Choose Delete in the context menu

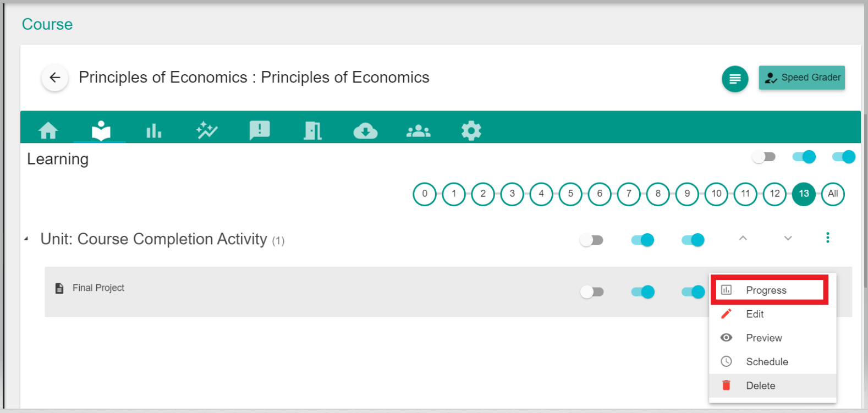click(761, 386)
